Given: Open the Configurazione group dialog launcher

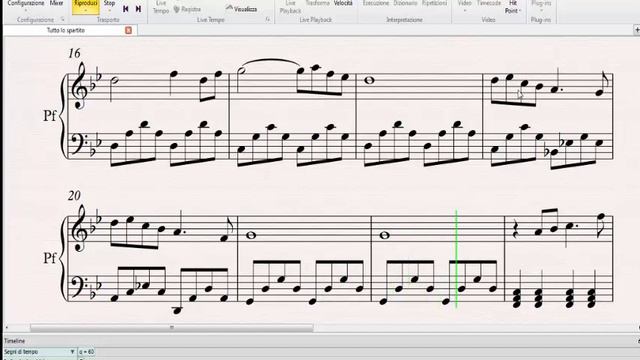Looking at the screenshot, I should click(62, 19).
